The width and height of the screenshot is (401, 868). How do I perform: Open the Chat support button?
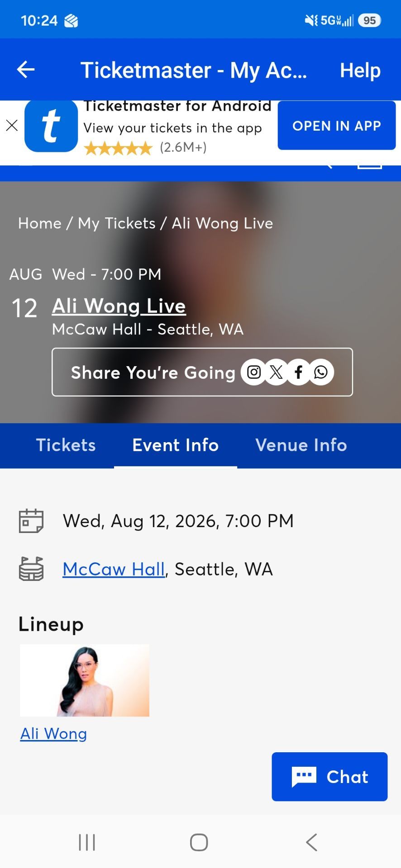click(329, 777)
